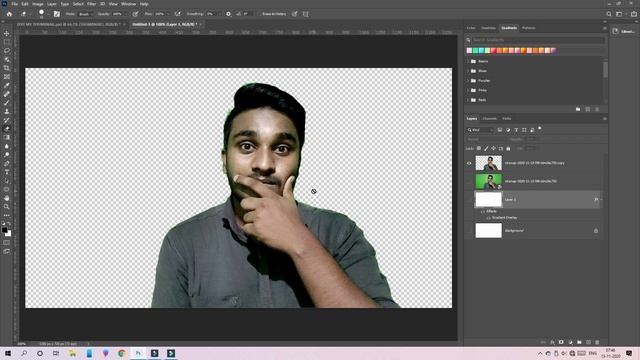Select the Zoom tool
Viewport: 640px width, 360px height.
click(x=7, y=207)
